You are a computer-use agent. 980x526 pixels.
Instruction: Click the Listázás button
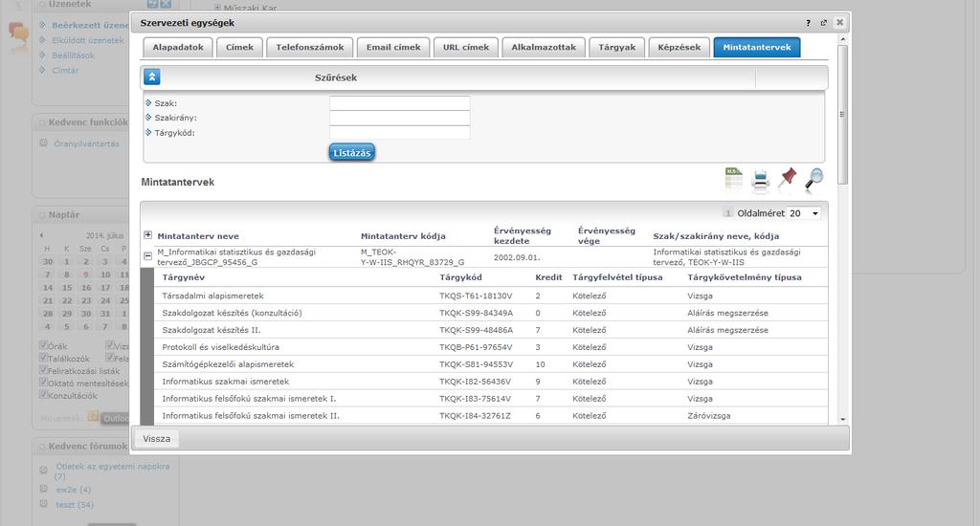(352, 152)
